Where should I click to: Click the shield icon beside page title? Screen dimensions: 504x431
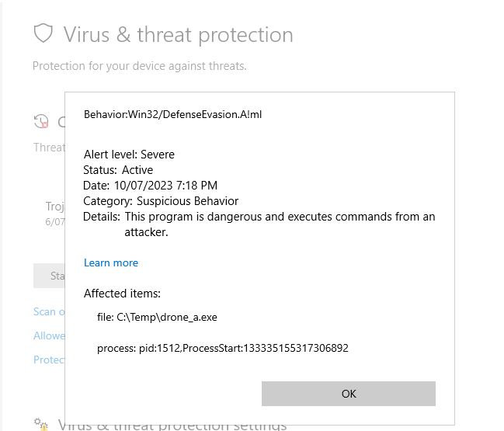click(x=43, y=33)
